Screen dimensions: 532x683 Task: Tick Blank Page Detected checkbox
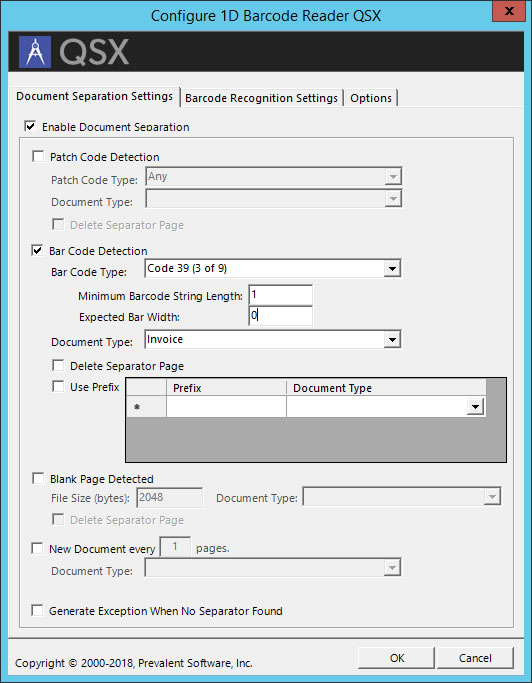click(38, 479)
